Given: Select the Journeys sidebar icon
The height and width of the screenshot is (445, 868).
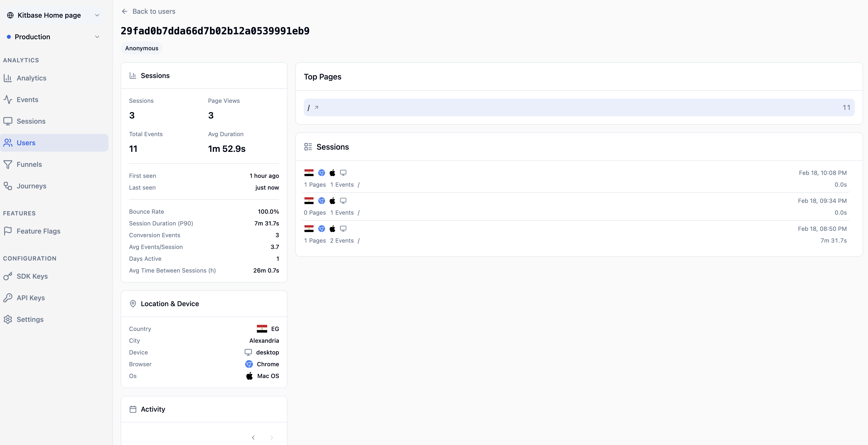Looking at the screenshot, I should pyautogui.click(x=8, y=186).
